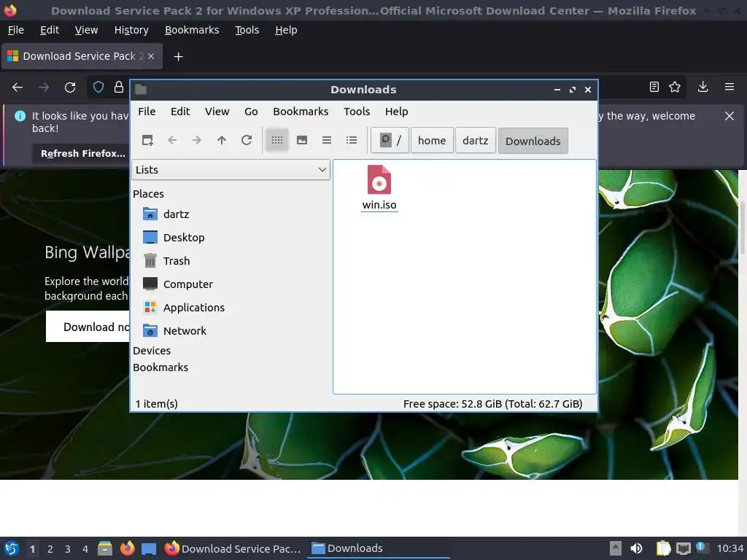Image resolution: width=747 pixels, height=560 pixels.
Task: Switch to workspace 3
Action: coord(68,549)
